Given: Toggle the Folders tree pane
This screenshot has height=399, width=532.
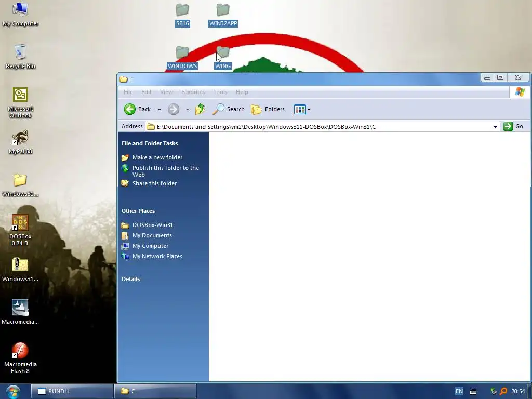Looking at the screenshot, I should click(268, 109).
